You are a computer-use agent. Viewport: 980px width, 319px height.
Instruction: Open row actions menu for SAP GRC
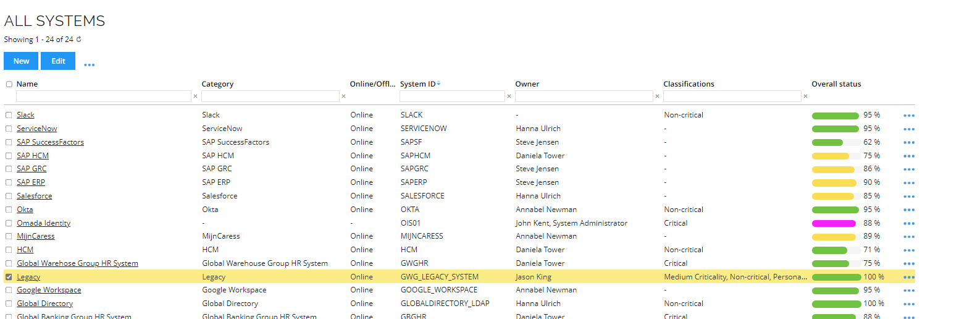[x=909, y=169]
